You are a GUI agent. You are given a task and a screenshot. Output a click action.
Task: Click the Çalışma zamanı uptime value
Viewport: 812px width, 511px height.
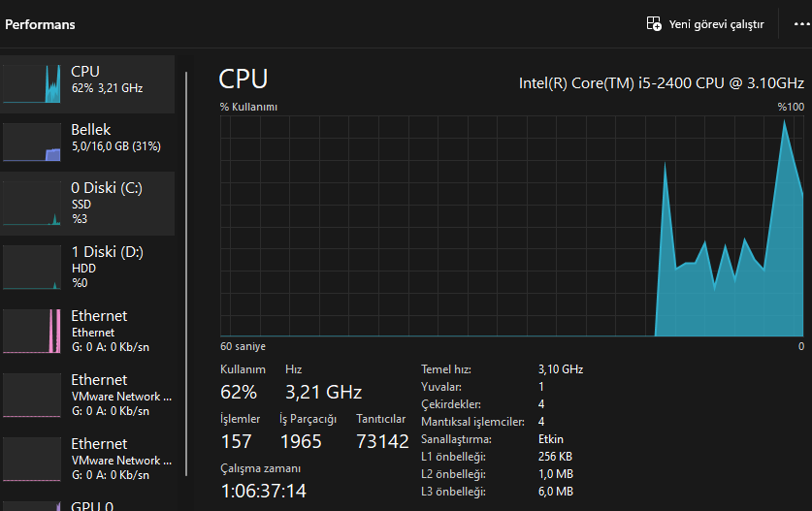point(264,491)
